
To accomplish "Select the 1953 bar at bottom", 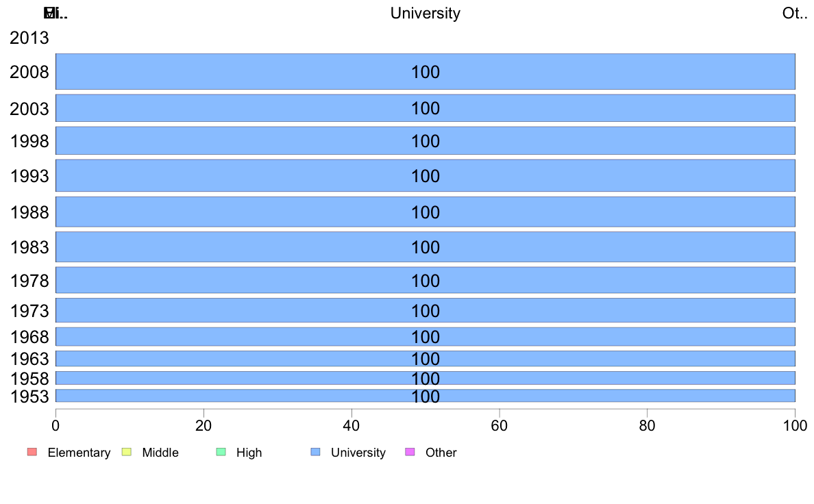I will (x=425, y=396).
